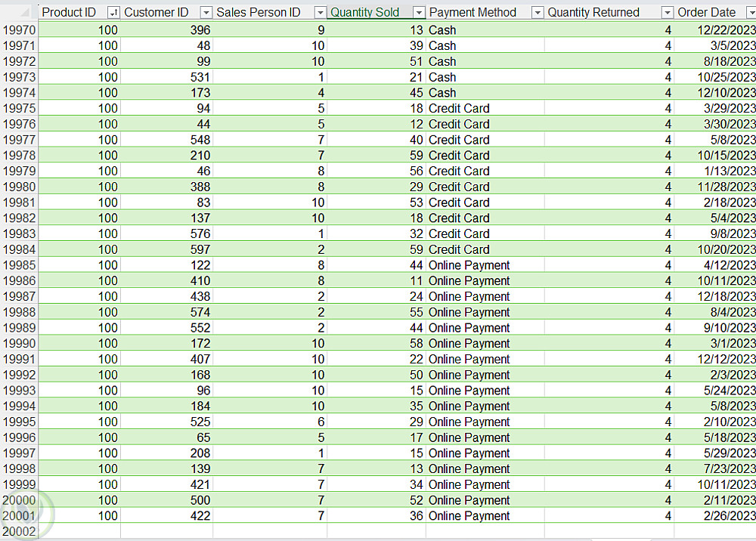Open the Payment Method filter dropdown
This screenshot has height=541, width=756.
tap(538, 13)
